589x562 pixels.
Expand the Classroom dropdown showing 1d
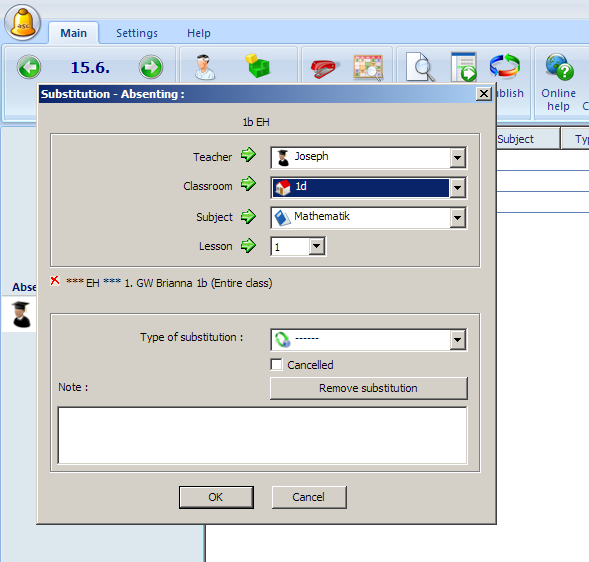[369, 187]
